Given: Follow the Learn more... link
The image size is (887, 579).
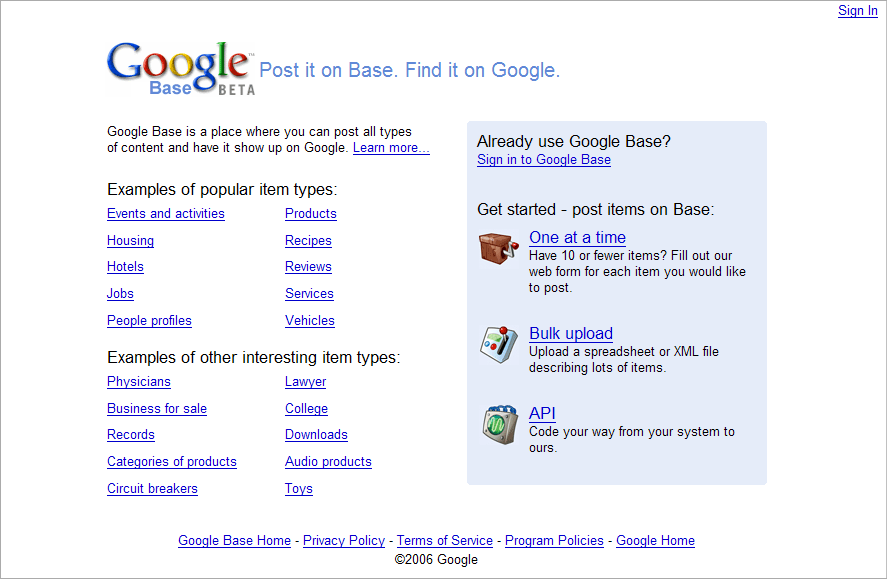Looking at the screenshot, I should pos(391,148).
